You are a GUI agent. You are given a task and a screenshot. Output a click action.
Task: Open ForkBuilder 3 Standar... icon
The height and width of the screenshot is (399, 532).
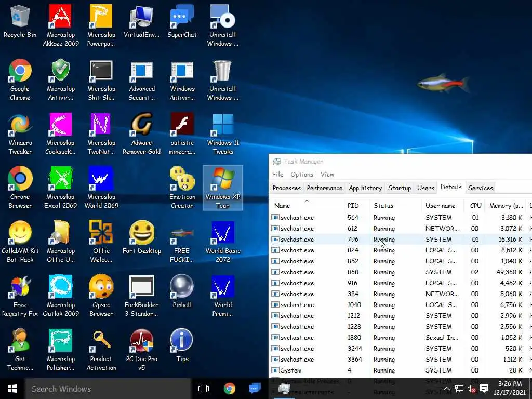141,296
